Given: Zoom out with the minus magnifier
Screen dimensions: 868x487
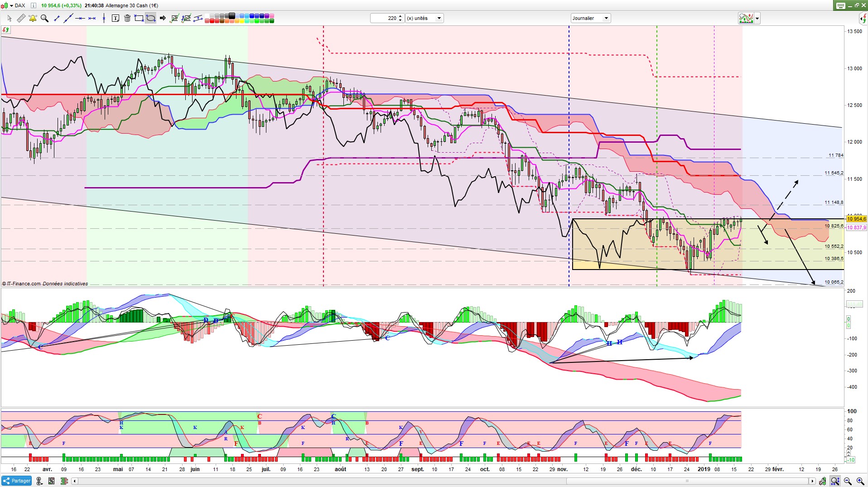Looking at the screenshot, I should [x=848, y=481].
